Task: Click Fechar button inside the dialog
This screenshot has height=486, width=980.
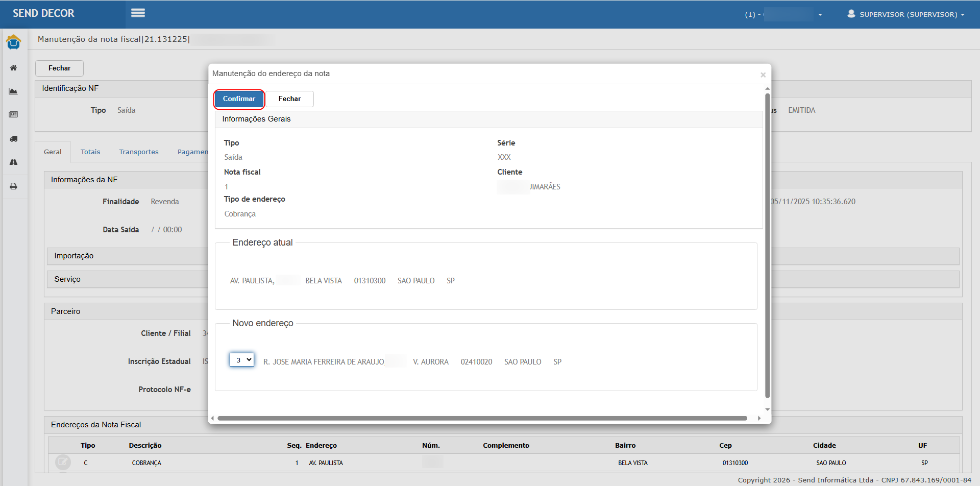Action: [x=289, y=99]
